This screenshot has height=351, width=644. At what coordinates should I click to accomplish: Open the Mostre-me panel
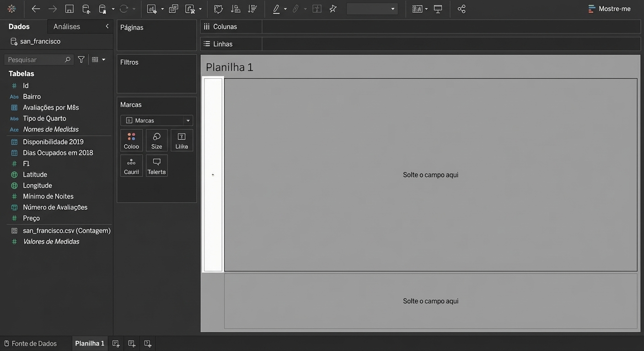pos(609,9)
